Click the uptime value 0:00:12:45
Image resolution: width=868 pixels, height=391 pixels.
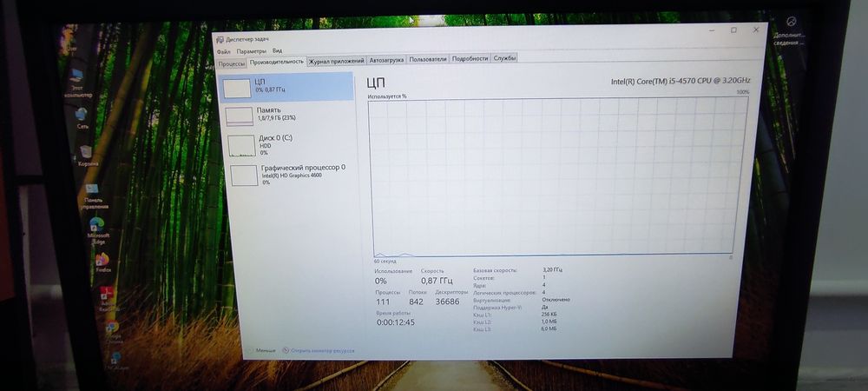point(396,322)
